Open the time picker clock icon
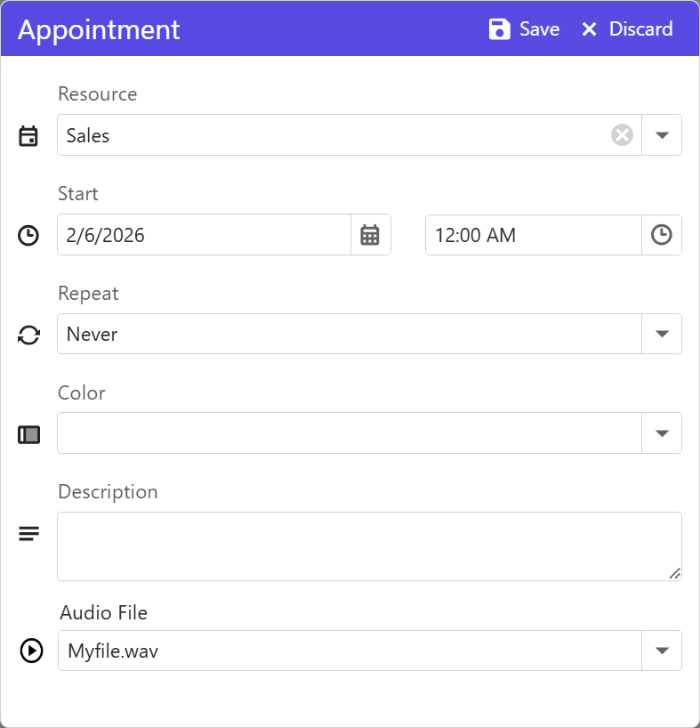The width and height of the screenshot is (700, 728). [x=661, y=235]
